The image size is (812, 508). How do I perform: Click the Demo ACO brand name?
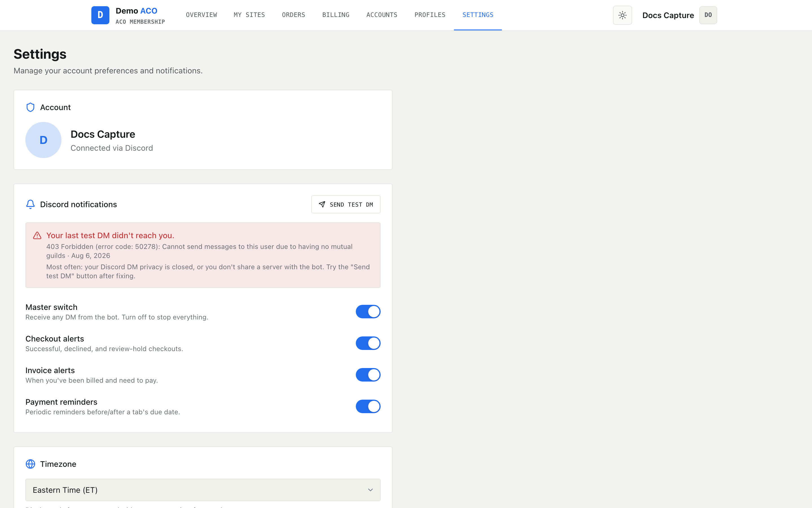136,11
